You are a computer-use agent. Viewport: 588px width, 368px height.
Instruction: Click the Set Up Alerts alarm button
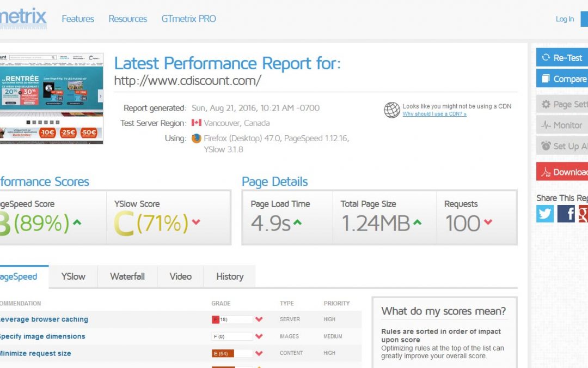pos(562,146)
